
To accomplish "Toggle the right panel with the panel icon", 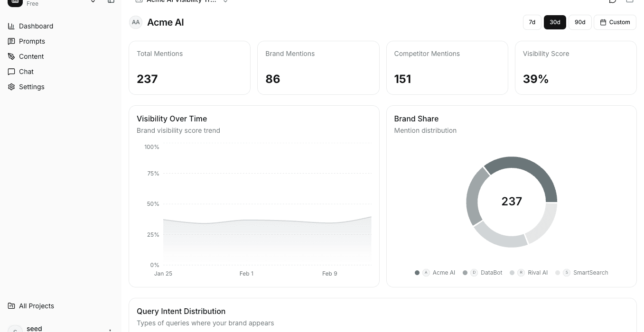I will [x=630, y=1].
